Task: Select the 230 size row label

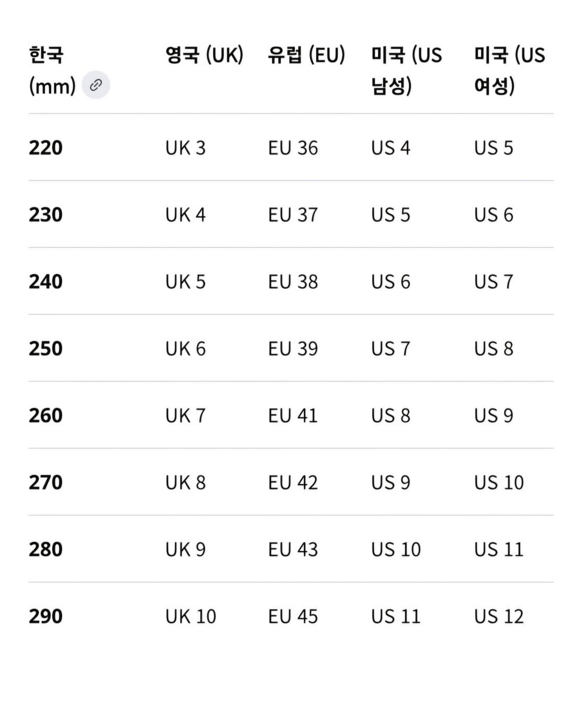Action: point(45,215)
